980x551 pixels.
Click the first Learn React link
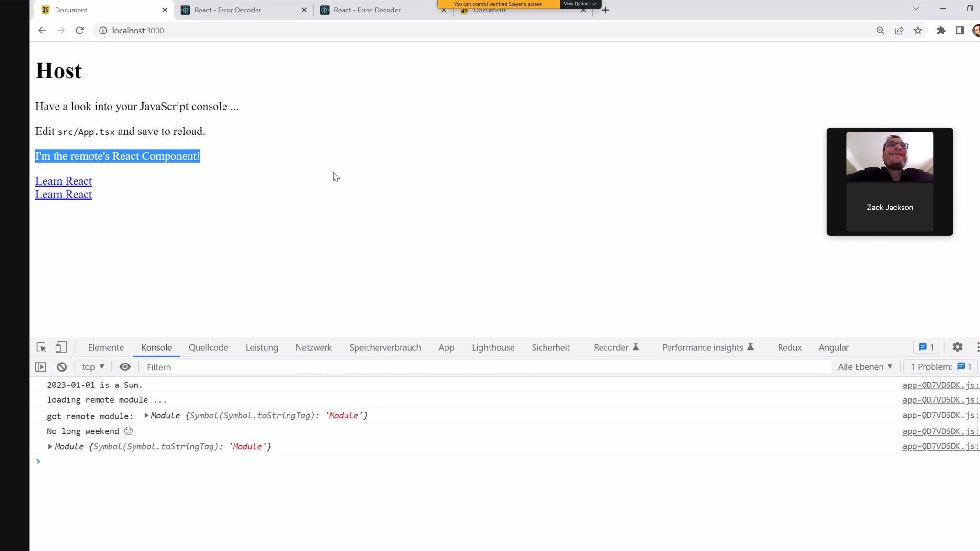(63, 181)
